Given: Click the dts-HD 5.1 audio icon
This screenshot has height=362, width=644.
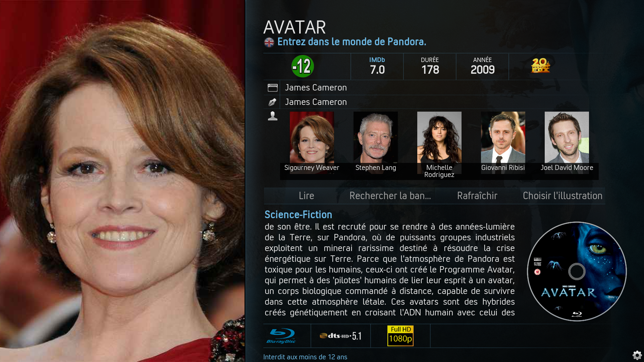Looking at the screenshot, I should 341,336.
